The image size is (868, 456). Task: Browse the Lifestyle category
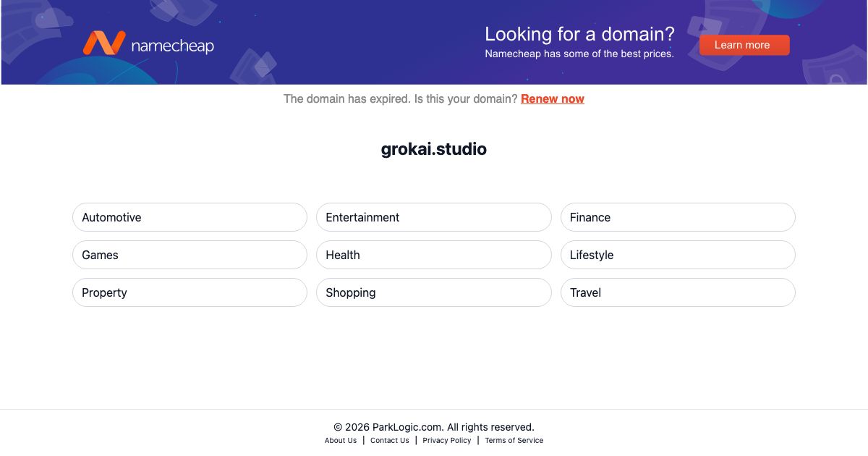point(678,255)
